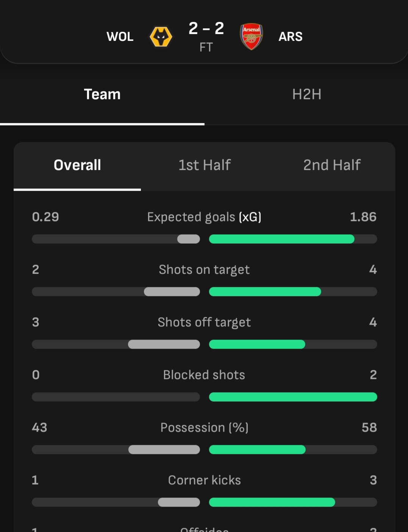Tap the ARS team abbreviation
Screen dimensions: 408x532
[291, 37]
